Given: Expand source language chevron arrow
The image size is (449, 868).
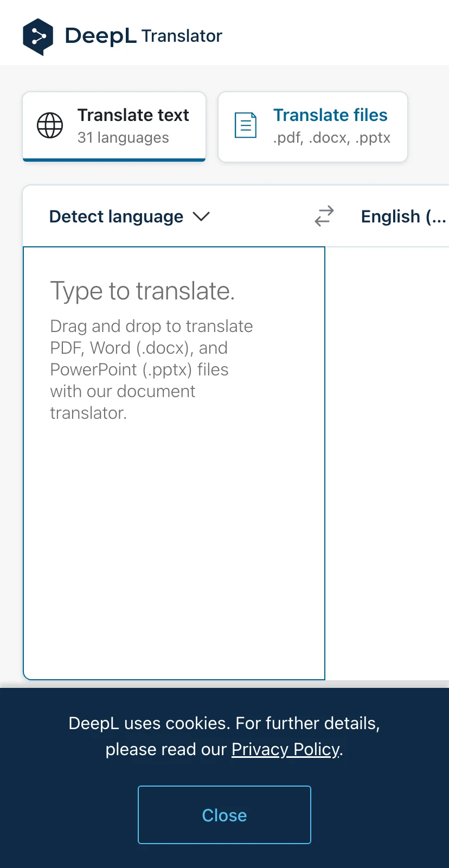Looking at the screenshot, I should tap(201, 216).
